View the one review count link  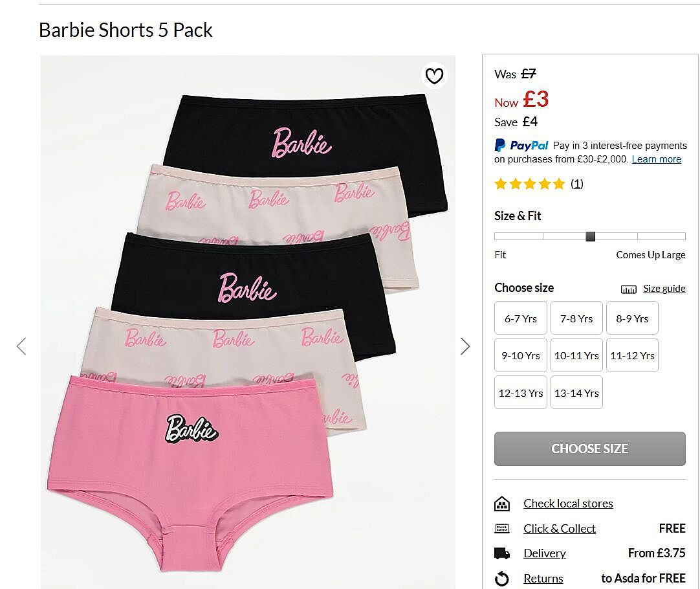click(x=576, y=184)
